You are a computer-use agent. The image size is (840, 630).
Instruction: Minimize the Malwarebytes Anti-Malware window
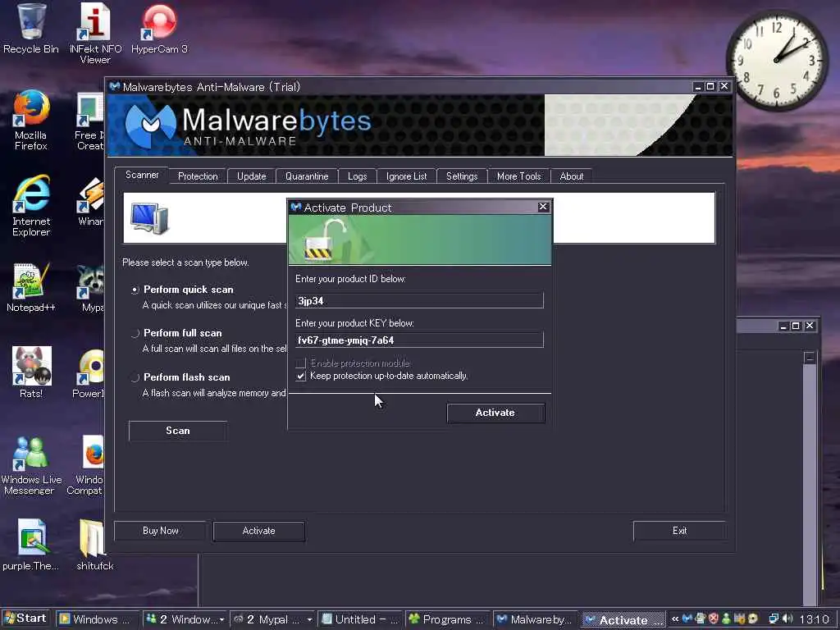[697, 86]
